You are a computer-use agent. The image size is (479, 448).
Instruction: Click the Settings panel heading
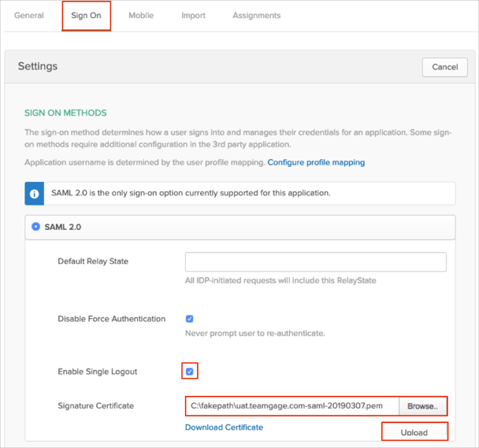tap(38, 67)
